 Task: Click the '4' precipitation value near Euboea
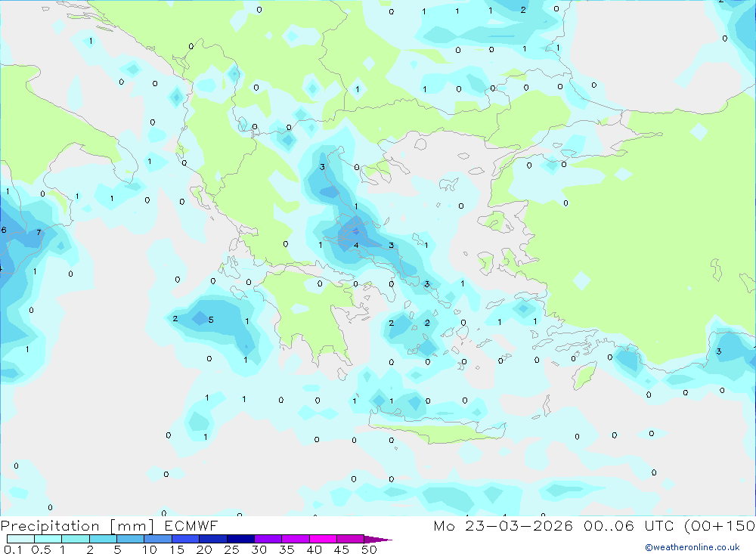356,246
